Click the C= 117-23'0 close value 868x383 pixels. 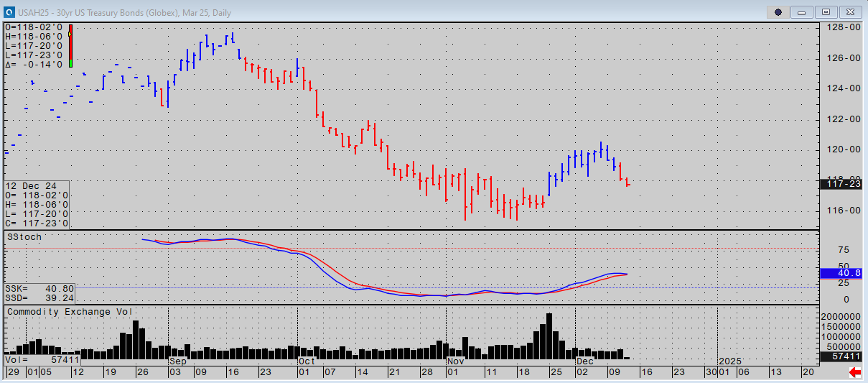(x=37, y=223)
